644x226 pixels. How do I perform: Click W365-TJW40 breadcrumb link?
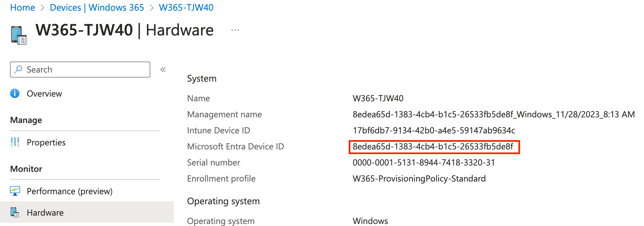(186, 7)
